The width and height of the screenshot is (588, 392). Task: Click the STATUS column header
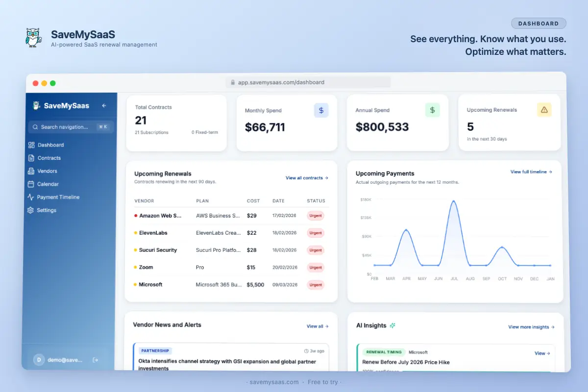point(316,201)
